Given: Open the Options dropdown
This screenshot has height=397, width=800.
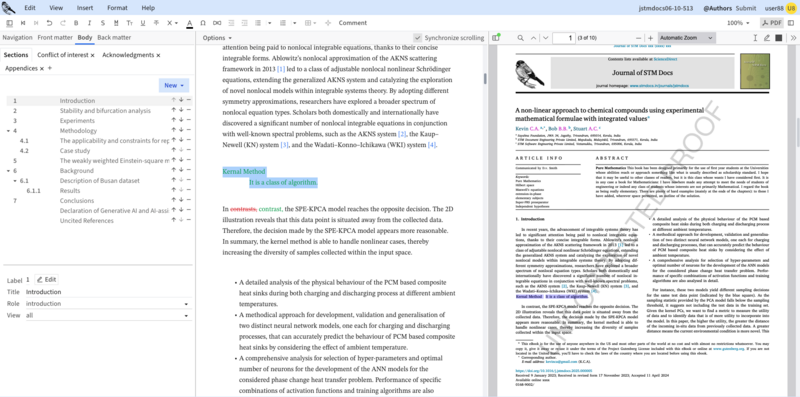Looking at the screenshot, I should (217, 38).
